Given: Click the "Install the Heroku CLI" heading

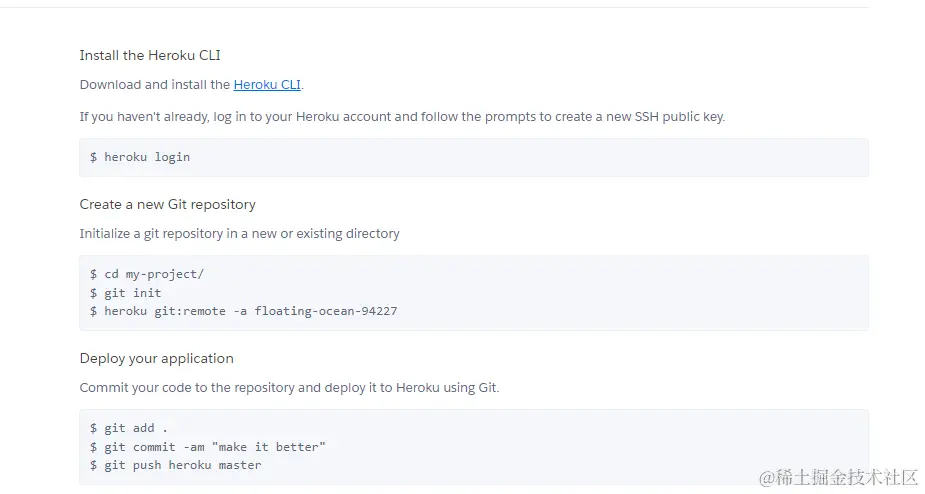Looking at the screenshot, I should tap(150, 55).
